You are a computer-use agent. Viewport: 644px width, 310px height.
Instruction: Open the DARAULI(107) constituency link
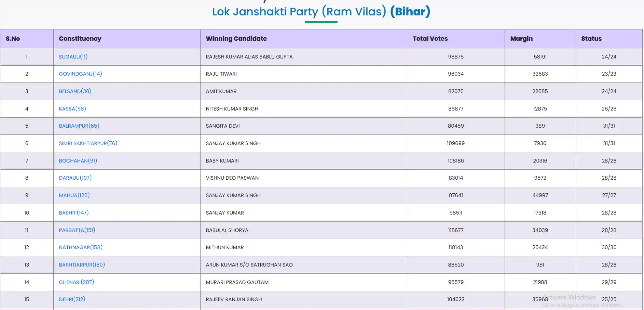click(x=75, y=178)
